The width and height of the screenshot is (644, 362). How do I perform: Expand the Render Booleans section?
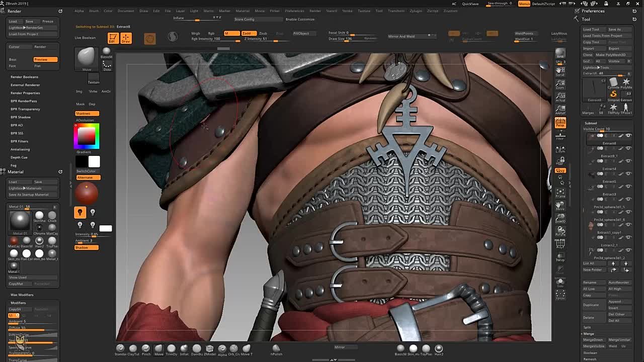click(24, 77)
